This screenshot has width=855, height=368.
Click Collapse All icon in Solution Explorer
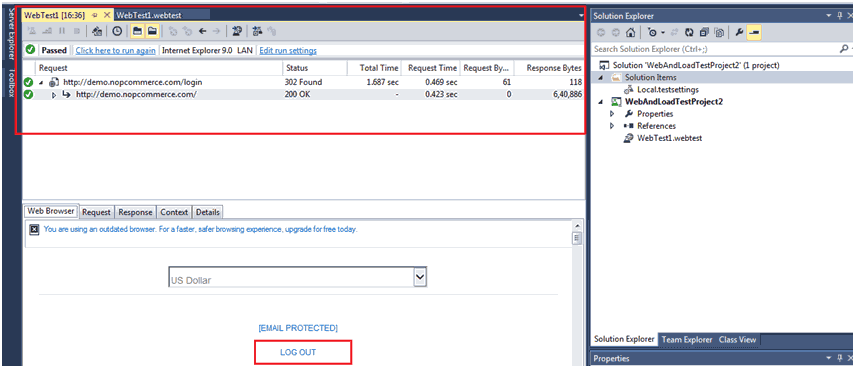[704, 33]
